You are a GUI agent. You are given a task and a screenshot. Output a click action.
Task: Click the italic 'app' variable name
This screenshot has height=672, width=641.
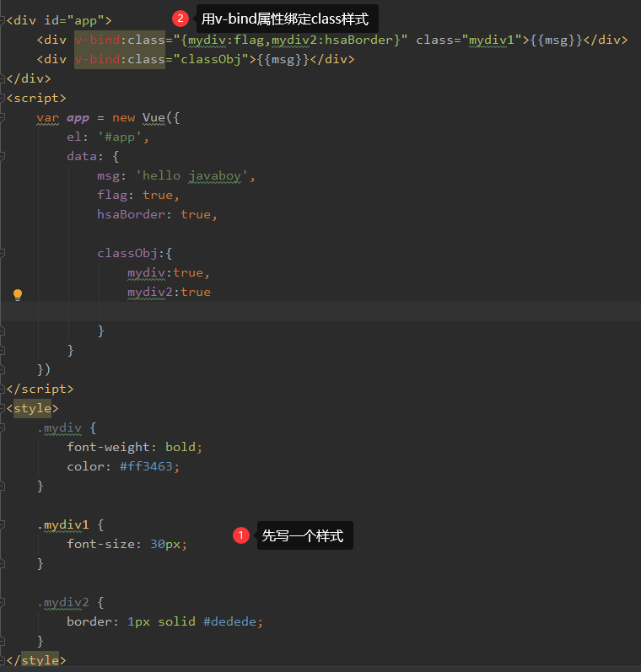pyautogui.click(x=78, y=118)
